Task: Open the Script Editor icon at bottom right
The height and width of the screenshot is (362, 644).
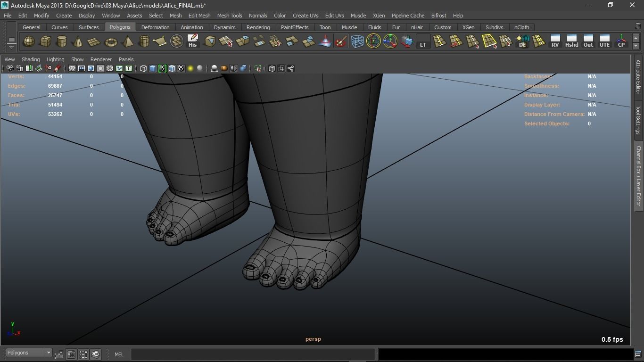Action: [638, 354]
